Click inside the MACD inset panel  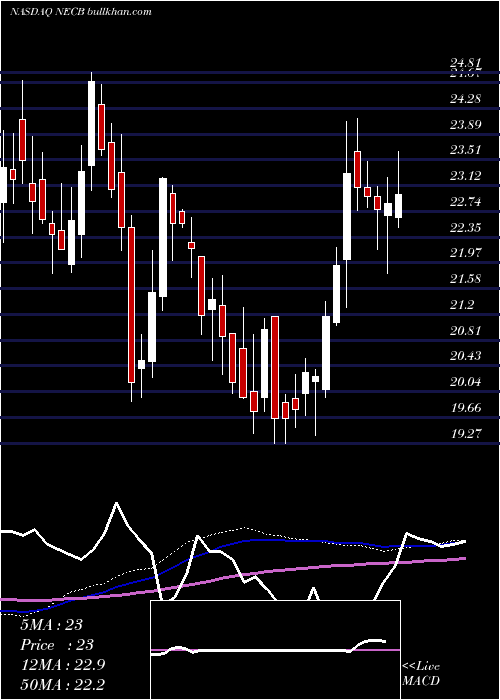(x=275, y=650)
